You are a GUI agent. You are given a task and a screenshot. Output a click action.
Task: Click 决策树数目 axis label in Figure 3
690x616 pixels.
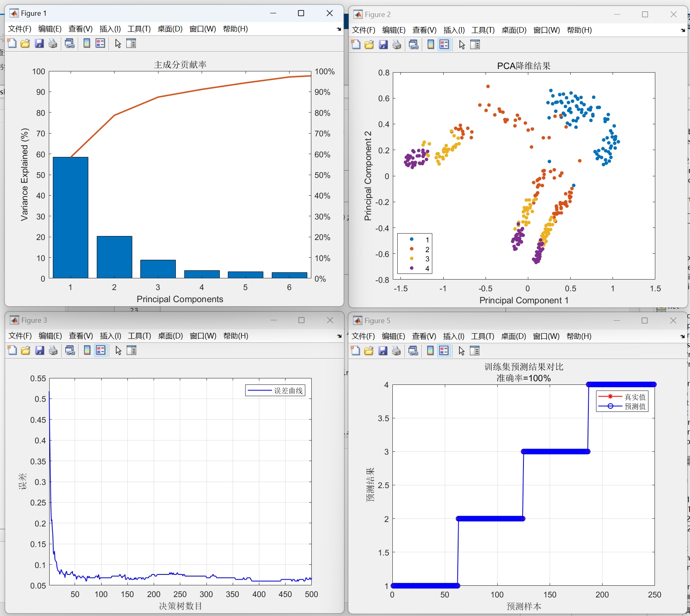click(180, 606)
